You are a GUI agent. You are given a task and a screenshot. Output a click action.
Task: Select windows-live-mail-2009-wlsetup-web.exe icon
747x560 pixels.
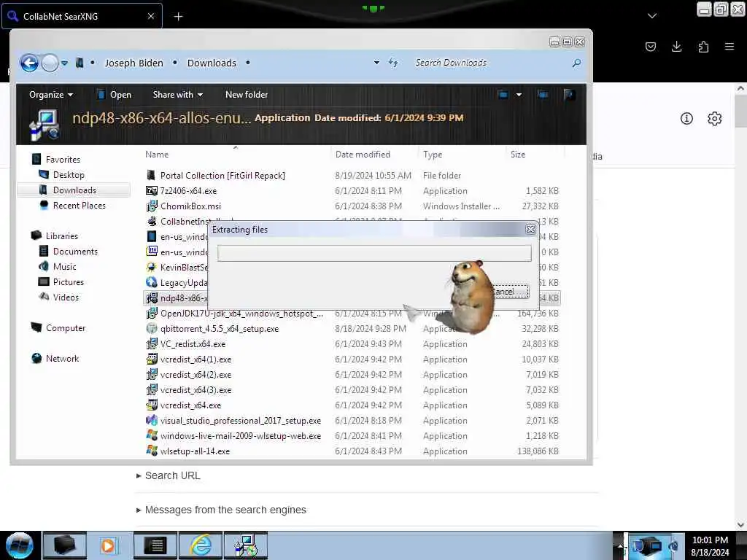[152, 436]
